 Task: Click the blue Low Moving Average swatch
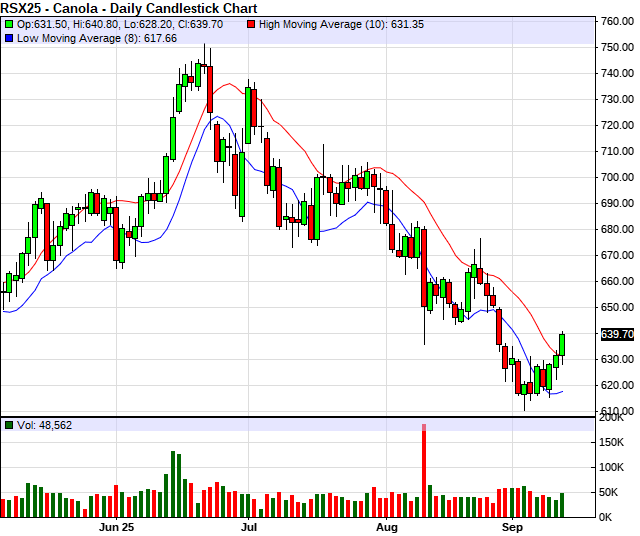point(9,38)
